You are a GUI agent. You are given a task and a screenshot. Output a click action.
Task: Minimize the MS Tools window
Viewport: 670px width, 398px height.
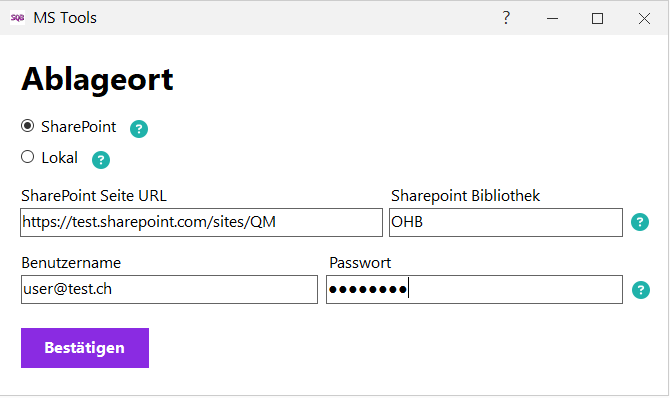(x=552, y=18)
